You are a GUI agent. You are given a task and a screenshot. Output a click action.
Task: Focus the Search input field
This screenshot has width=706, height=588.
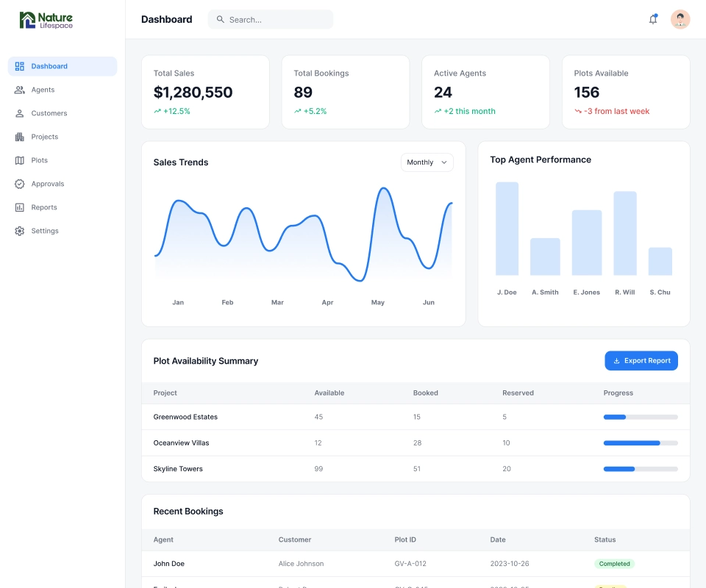pos(271,19)
